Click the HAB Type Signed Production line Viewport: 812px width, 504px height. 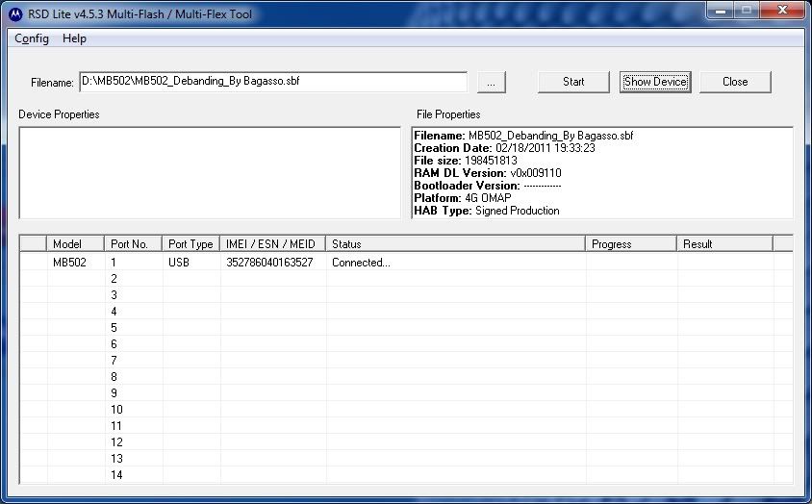487,211
